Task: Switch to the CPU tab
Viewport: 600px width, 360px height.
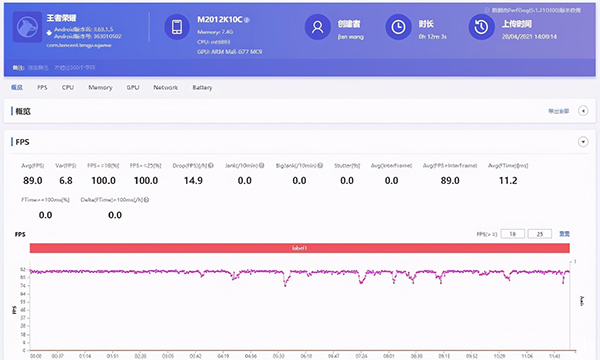Action: (68, 87)
